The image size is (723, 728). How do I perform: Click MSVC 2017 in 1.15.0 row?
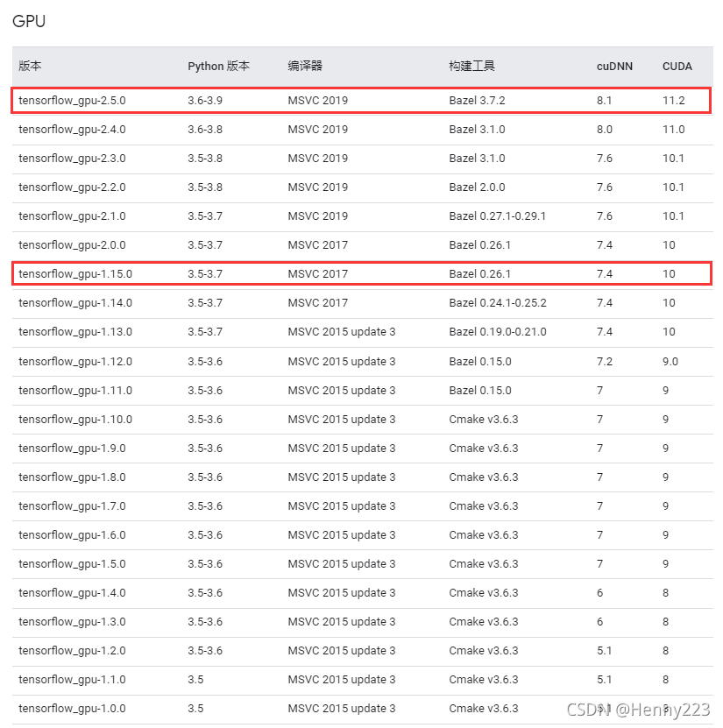317,274
